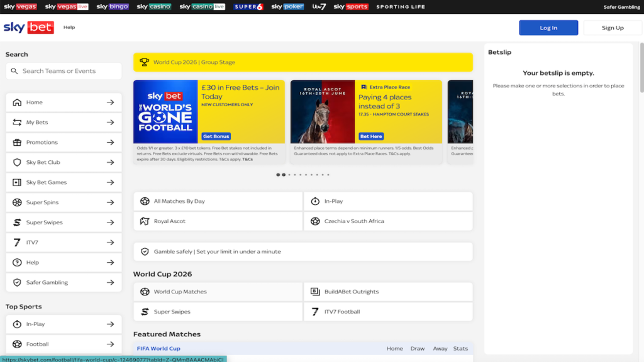Viewport: 644px width, 362px height.
Task: Click the arrow on sidebar ITV7 row
Action: coord(111,243)
